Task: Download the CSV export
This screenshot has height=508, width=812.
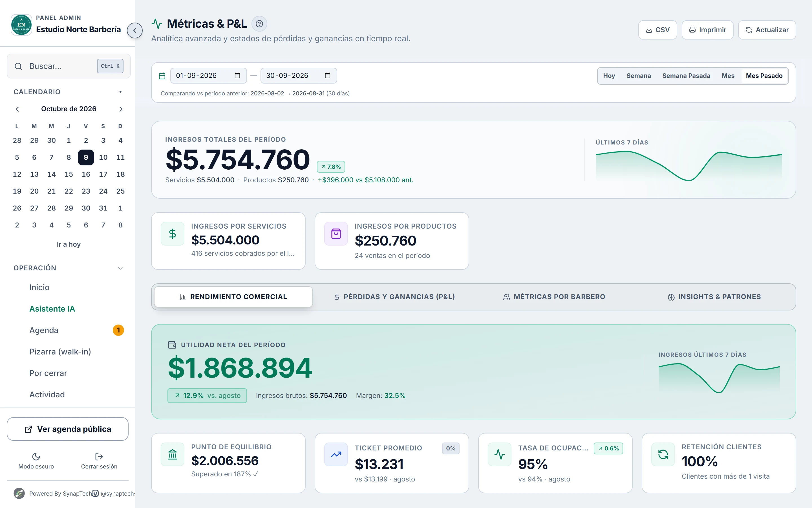Action: (x=657, y=30)
